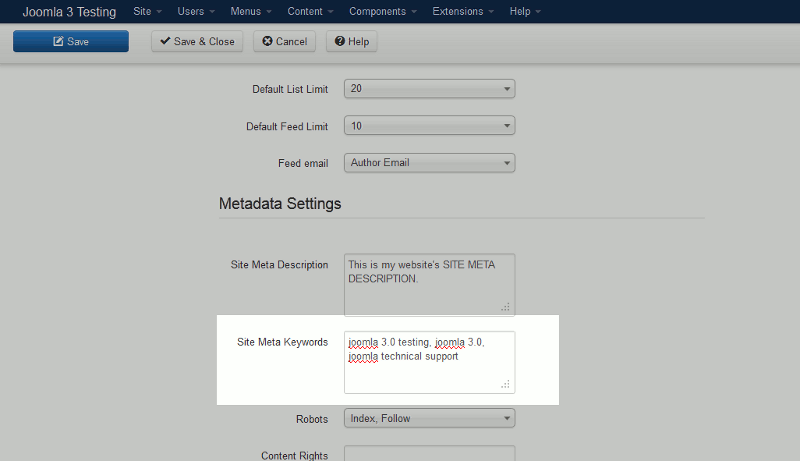This screenshot has width=800, height=461.
Task: Click the Default Feed Limit label
Action: [x=287, y=126]
